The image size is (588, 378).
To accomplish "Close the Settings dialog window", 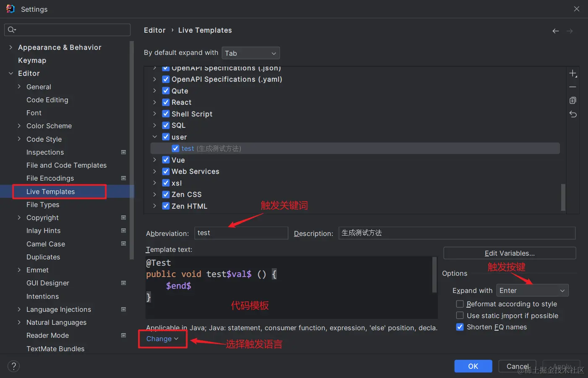I will tap(577, 9).
